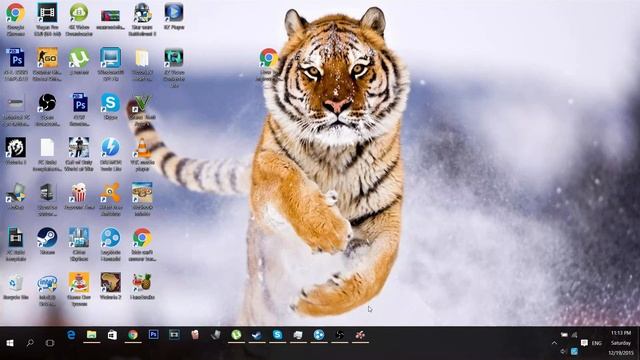
Task: Switch to Photoshop in the taskbar
Action: point(153,335)
